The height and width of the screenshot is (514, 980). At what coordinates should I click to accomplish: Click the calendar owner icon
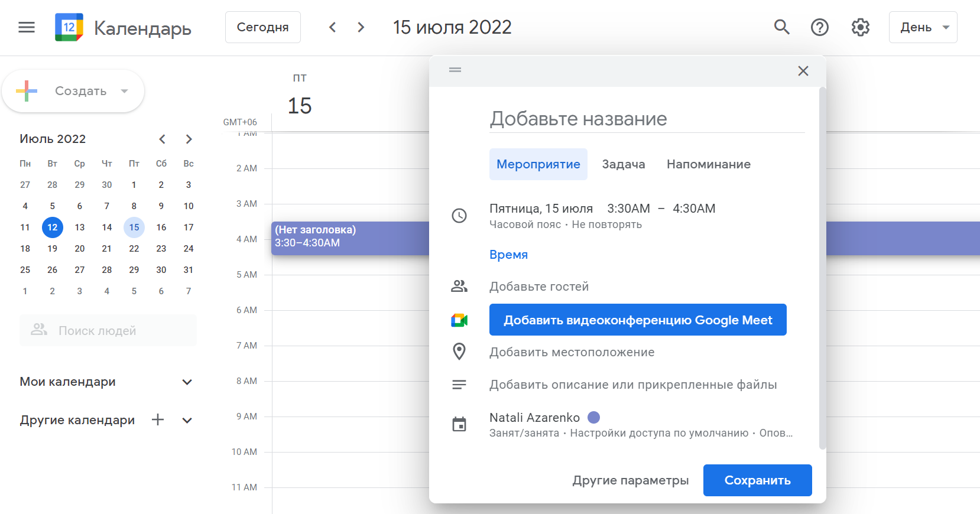click(459, 424)
